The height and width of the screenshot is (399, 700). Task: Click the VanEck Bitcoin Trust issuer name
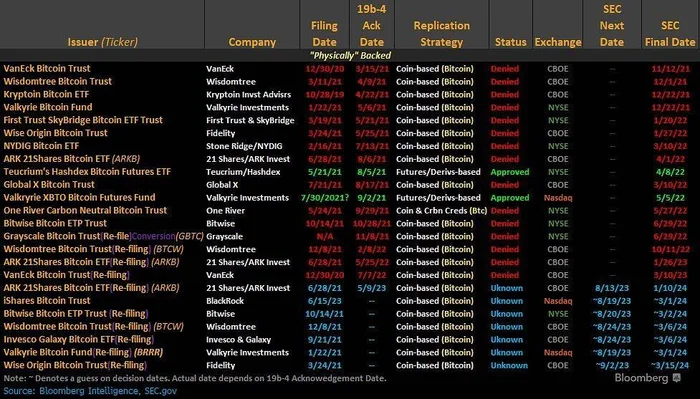[47, 69]
